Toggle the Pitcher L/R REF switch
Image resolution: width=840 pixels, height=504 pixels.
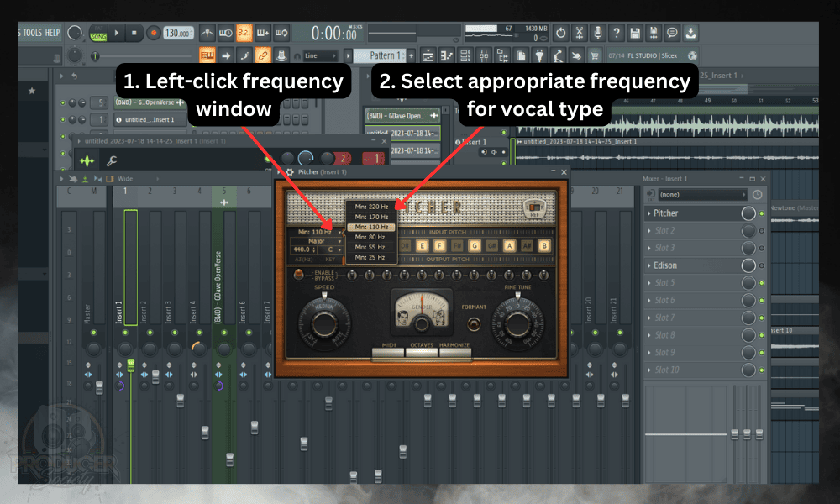coord(534,207)
